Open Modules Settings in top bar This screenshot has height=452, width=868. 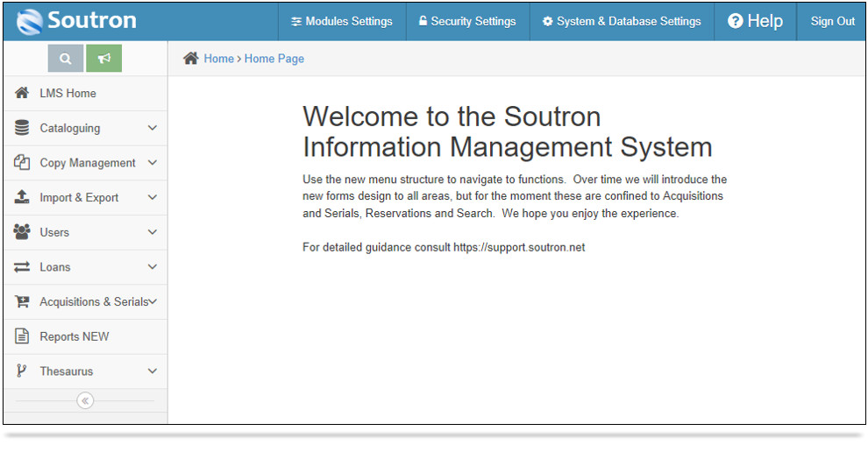coord(342,22)
